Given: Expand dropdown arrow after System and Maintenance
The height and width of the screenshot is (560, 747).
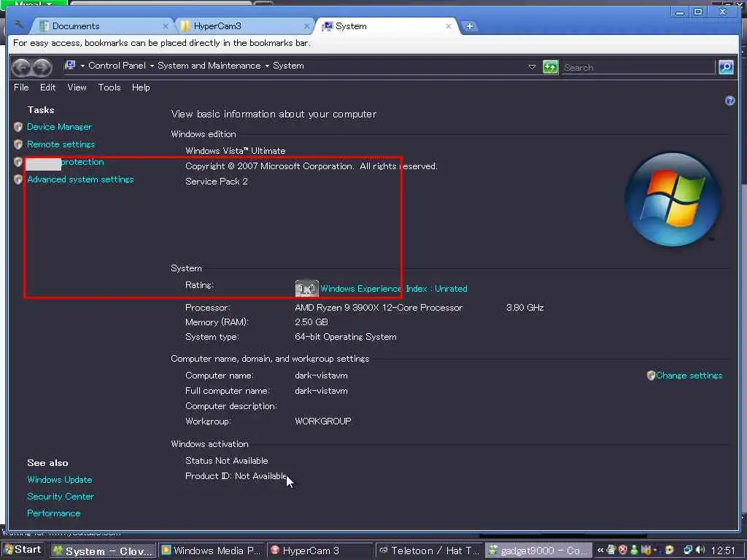Looking at the screenshot, I should (x=267, y=66).
